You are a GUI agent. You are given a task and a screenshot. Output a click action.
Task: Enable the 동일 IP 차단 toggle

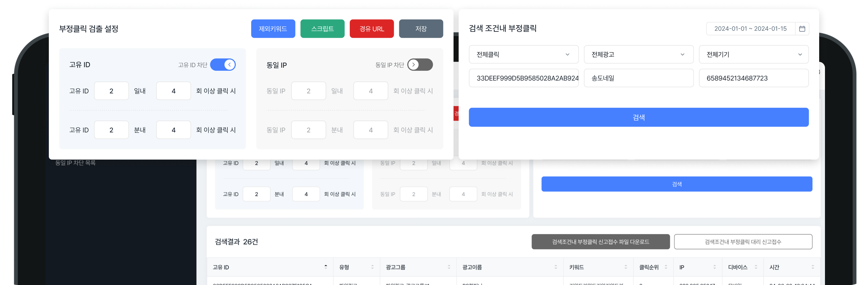(x=420, y=65)
